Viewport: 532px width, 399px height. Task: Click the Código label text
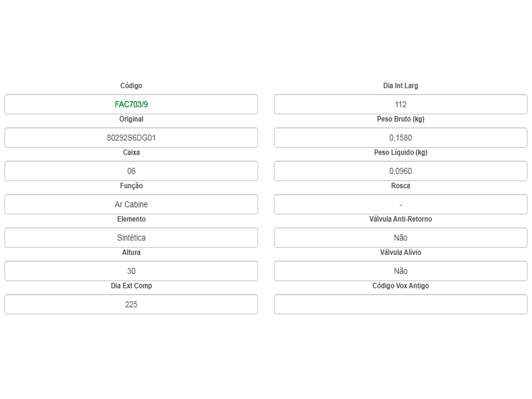(x=131, y=86)
